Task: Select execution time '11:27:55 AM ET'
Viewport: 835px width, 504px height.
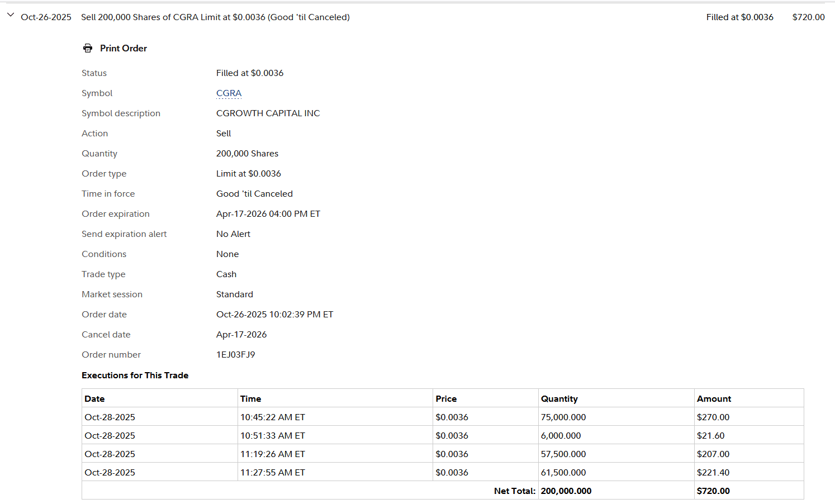Action: tap(273, 473)
